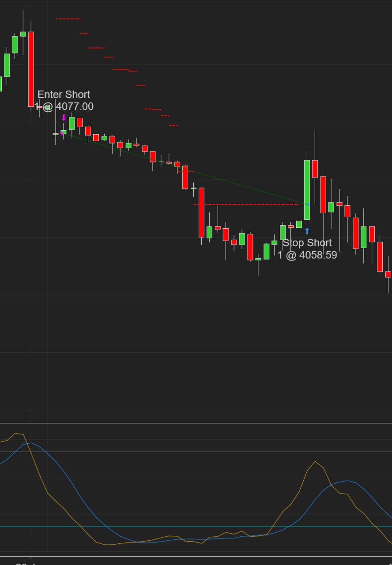The width and height of the screenshot is (392, 565).
Task: Select the last red candle at far right
Action: coord(388,274)
